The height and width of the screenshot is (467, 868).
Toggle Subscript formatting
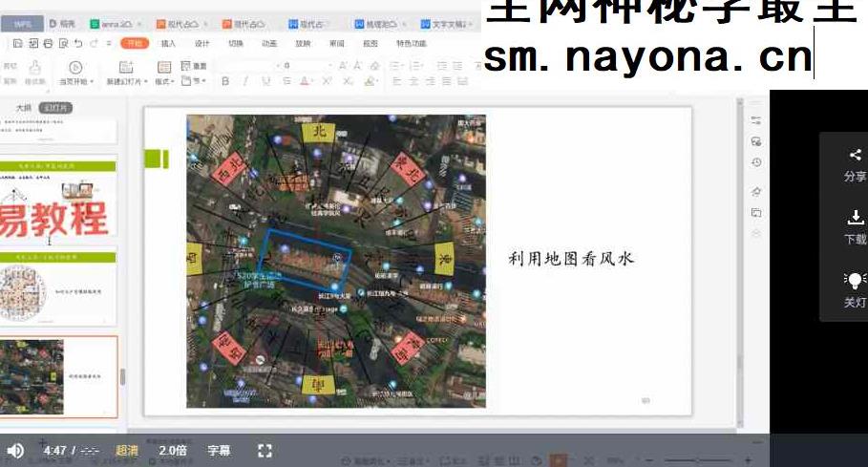point(348,81)
